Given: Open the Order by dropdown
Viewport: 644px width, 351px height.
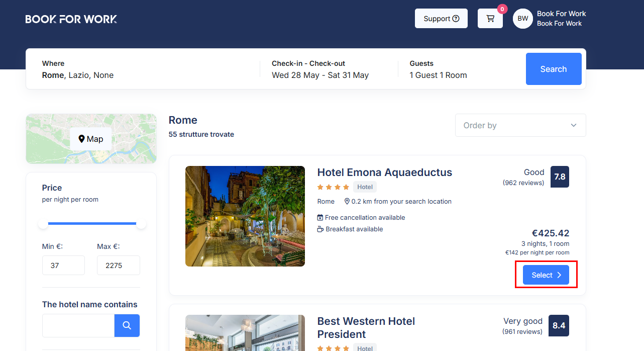Looking at the screenshot, I should [x=520, y=125].
